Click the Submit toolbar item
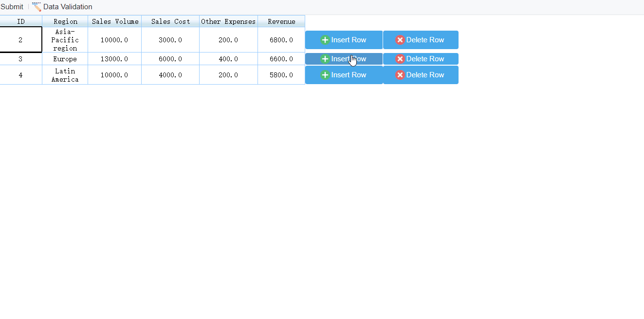Image resolution: width=644 pixels, height=319 pixels. [12, 7]
